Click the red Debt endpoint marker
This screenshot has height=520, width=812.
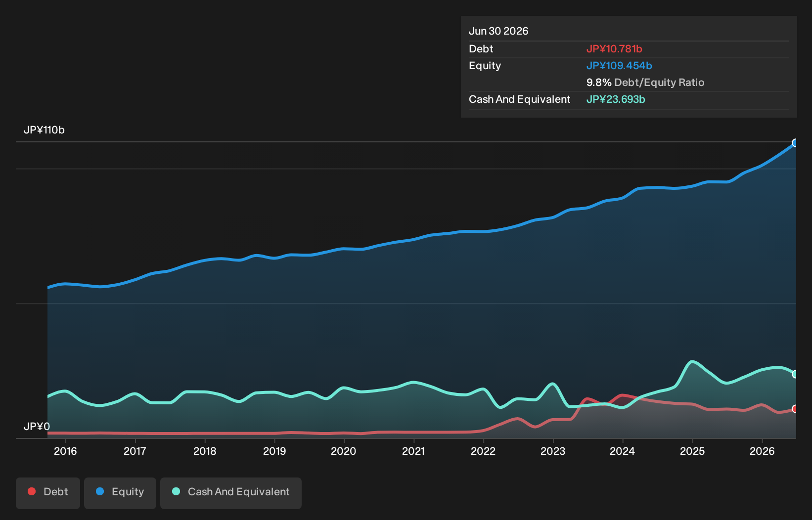[795, 409]
